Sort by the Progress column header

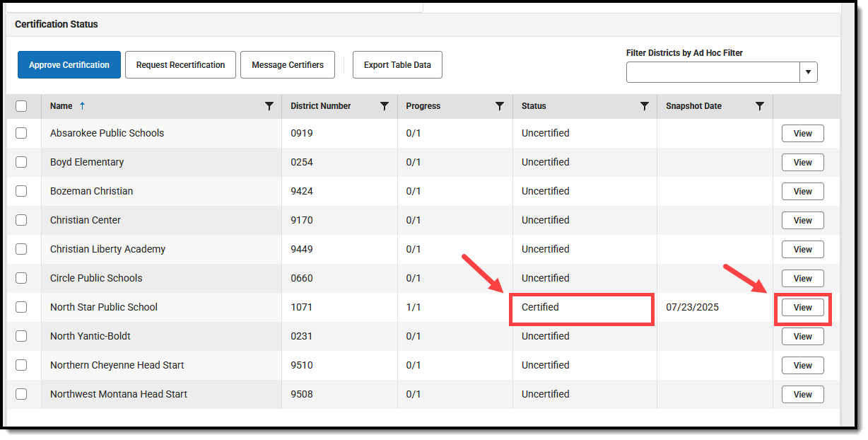coord(423,106)
